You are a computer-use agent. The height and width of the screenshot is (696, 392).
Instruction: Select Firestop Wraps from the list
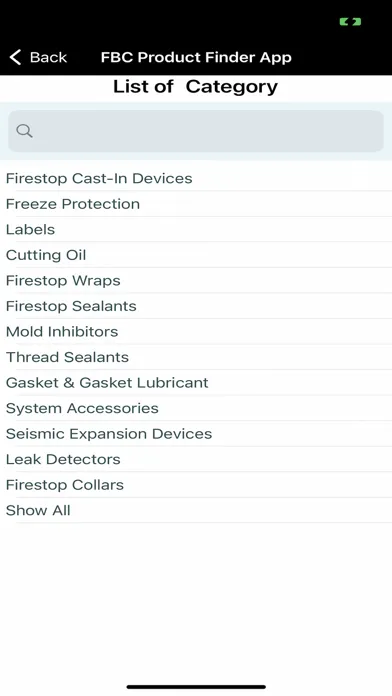pyautogui.click(x=196, y=281)
